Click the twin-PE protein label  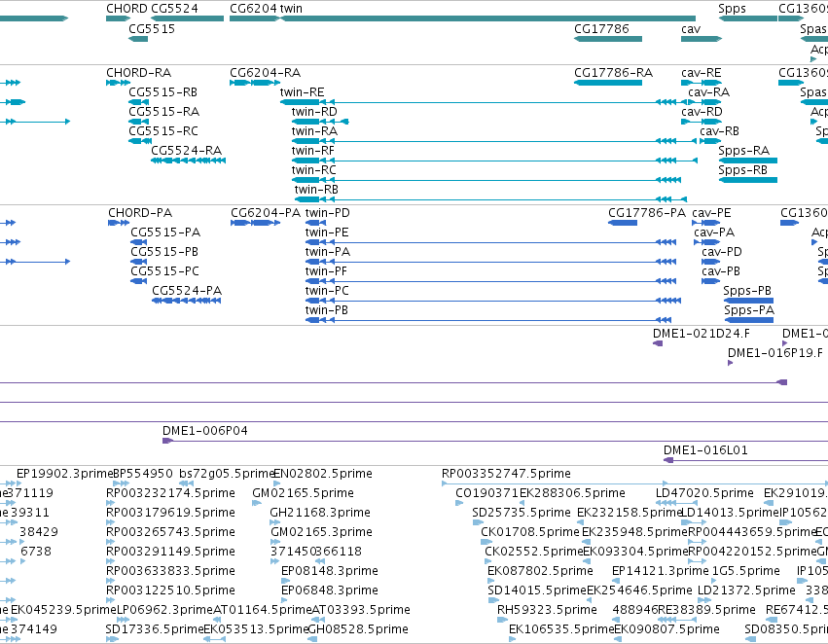point(327,233)
